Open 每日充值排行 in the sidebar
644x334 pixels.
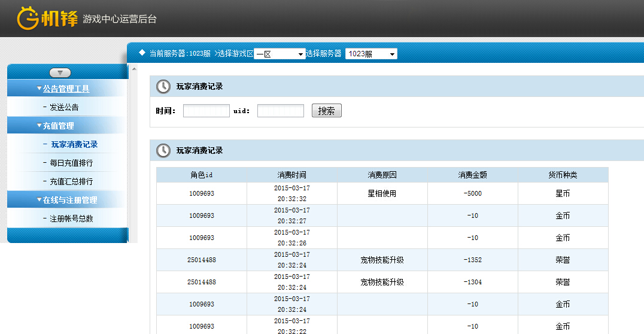[71, 163]
